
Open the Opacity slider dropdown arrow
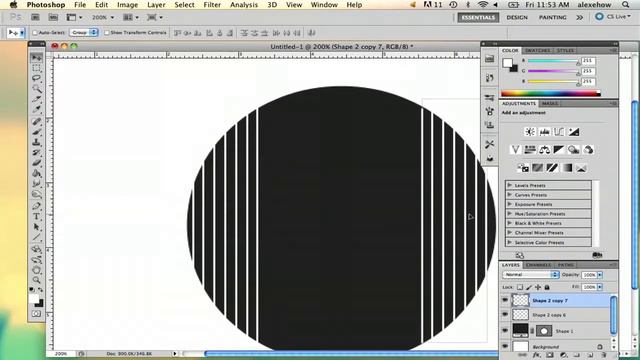pos(600,275)
